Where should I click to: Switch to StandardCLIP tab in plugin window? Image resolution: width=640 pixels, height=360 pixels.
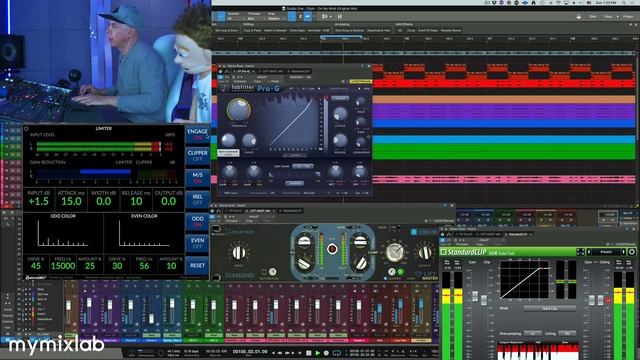tap(518, 234)
